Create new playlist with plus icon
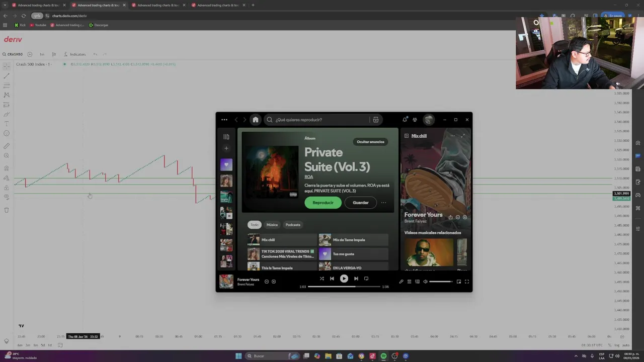The image size is (644, 362). point(226,148)
